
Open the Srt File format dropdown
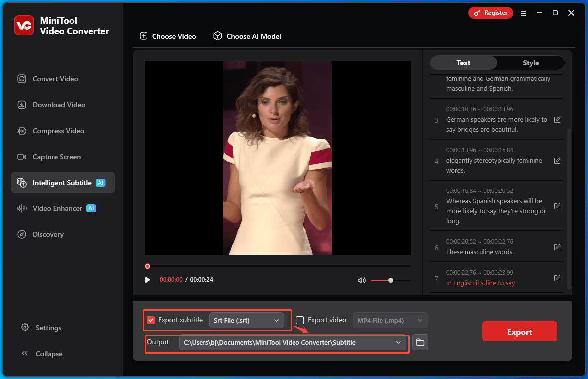tap(247, 320)
